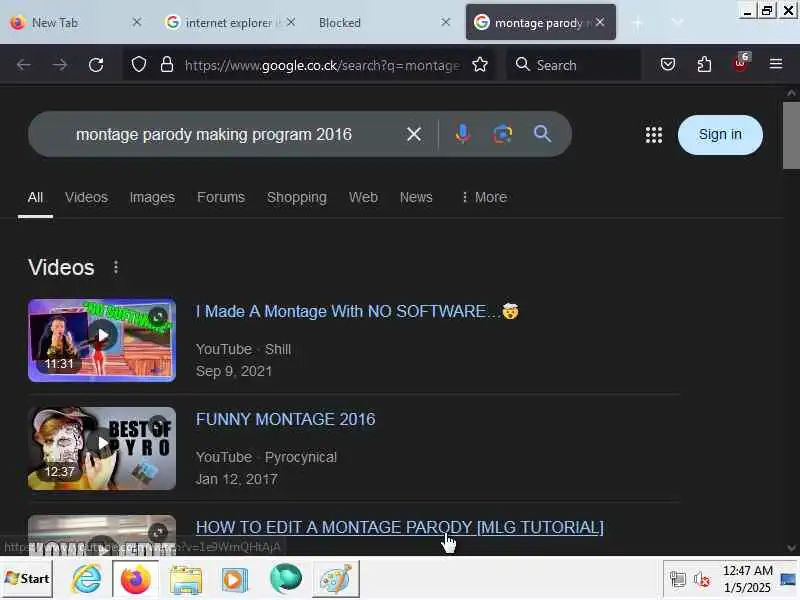
Task: Open 'I Made A Montage With NO SOFTWARE' link
Action: 357,311
